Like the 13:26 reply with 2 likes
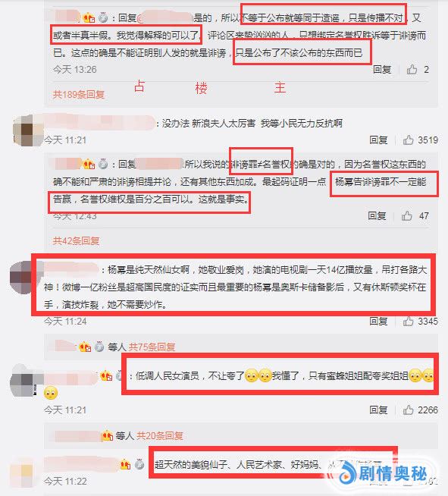Image resolution: width=448 pixels, height=496 pixels. (412, 69)
